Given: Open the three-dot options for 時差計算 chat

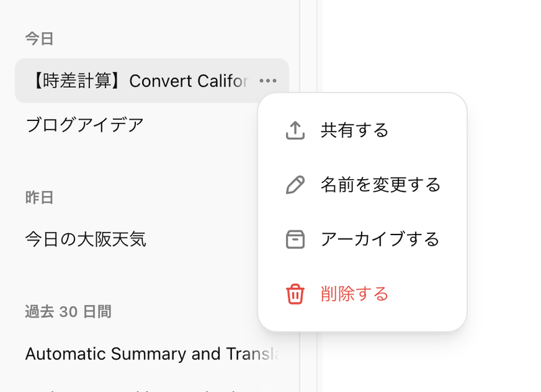Looking at the screenshot, I should 268,81.
